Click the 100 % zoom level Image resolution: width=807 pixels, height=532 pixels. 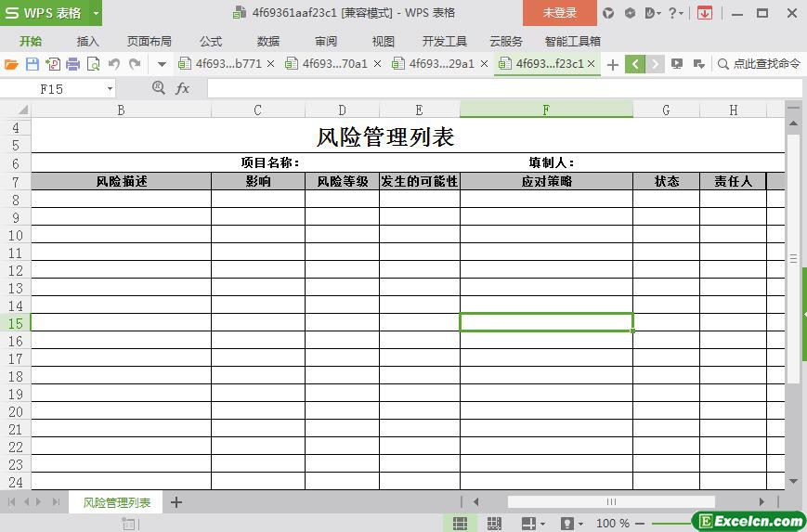613,524
